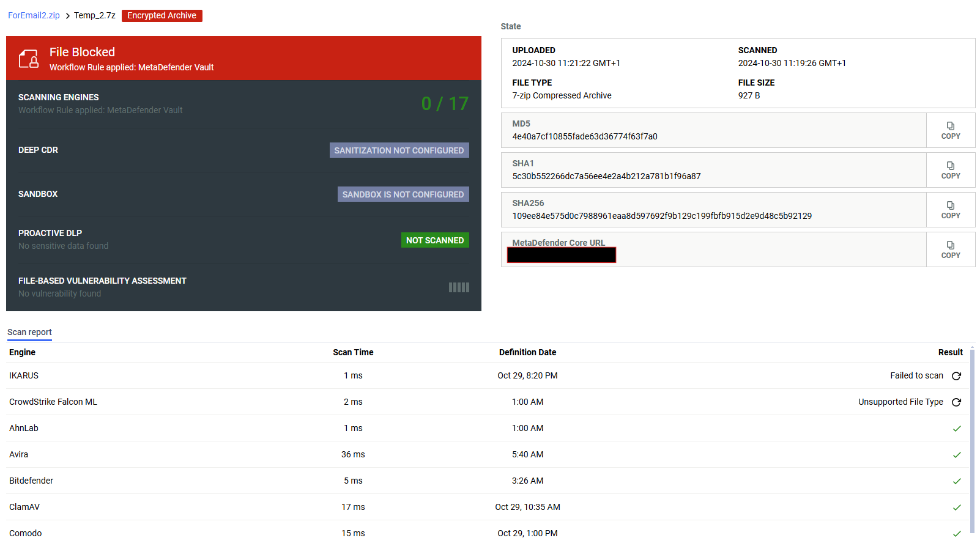Screen dimensions: 980x546
Task: Click the redacted MetaDefender Core URL field
Action: 562,255
